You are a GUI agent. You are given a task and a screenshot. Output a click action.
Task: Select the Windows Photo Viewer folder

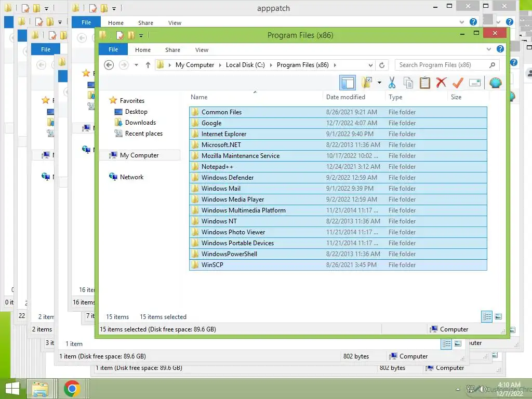coord(338,232)
